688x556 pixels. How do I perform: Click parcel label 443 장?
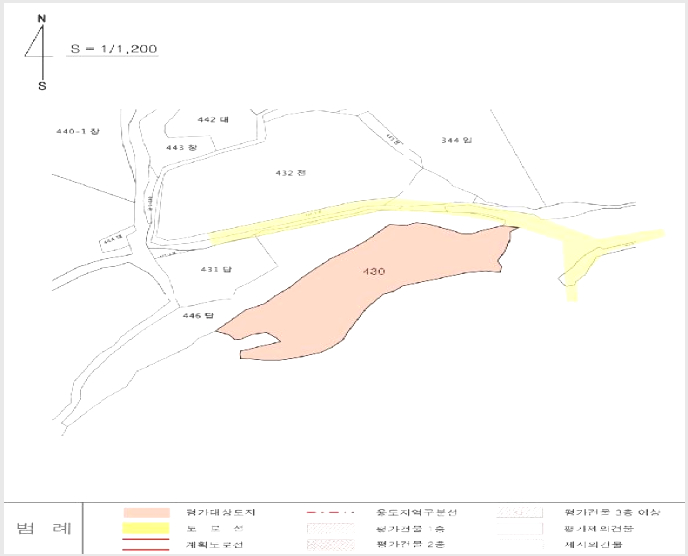tap(181, 147)
